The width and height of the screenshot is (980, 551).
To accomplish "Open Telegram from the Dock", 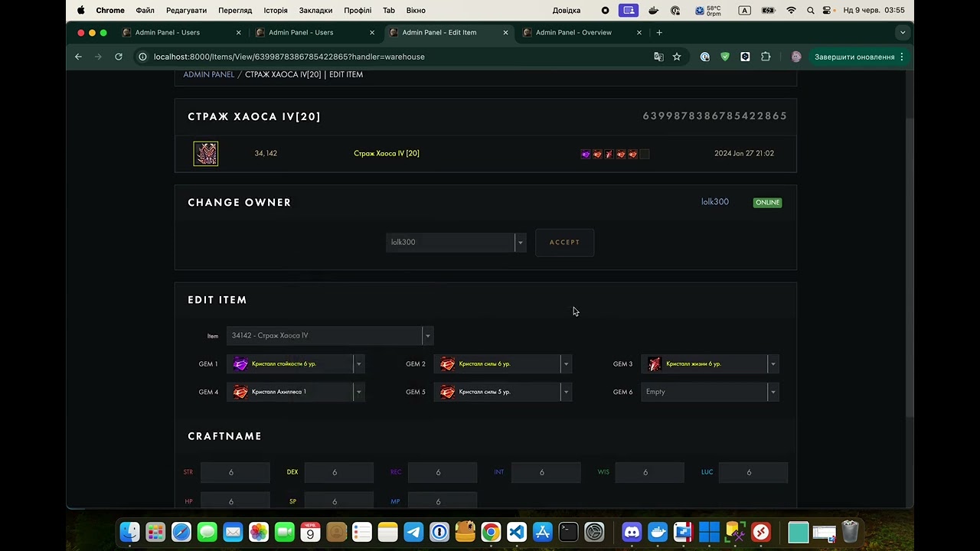I will point(413,532).
